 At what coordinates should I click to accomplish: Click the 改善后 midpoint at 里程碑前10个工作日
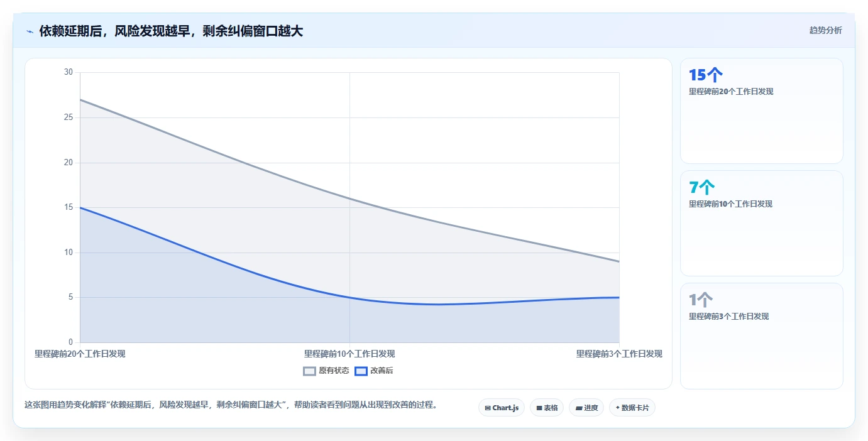pyautogui.click(x=349, y=297)
